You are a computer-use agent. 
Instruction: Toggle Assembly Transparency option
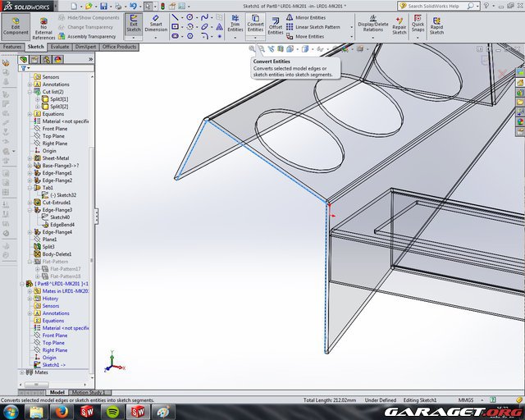pyautogui.click(x=89, y=36)
